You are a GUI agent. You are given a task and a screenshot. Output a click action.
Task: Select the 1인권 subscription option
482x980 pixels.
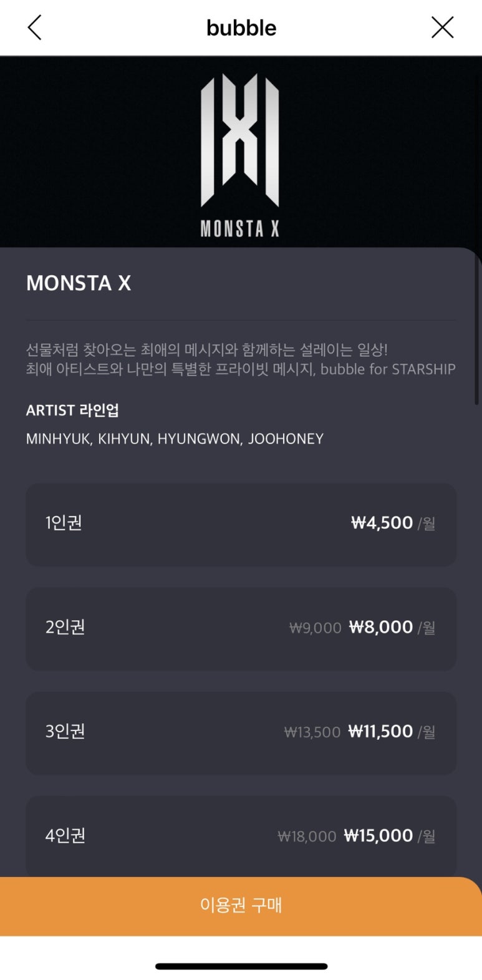241,524
